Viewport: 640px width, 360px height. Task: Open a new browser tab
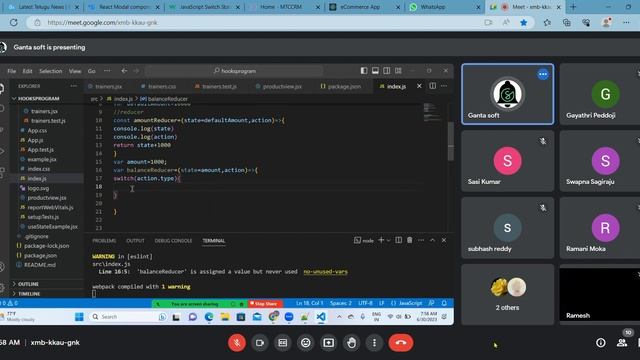tap(573, 7)
